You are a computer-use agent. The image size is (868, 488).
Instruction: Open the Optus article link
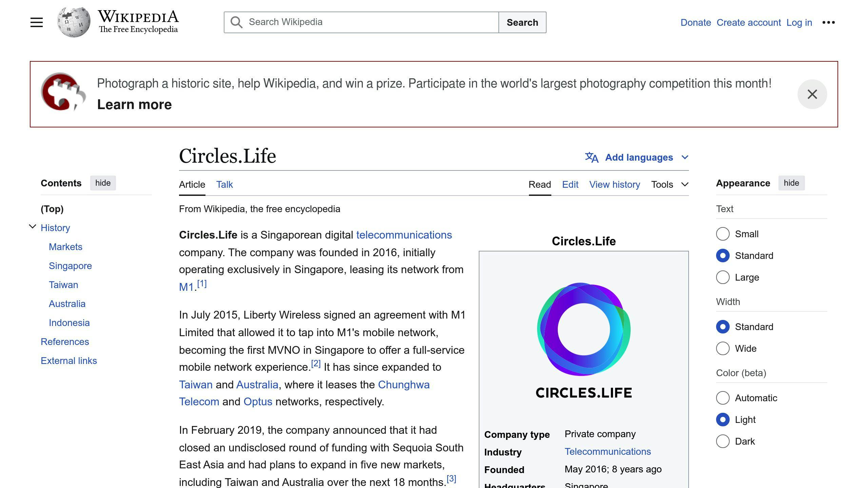click(x=258, y=402)
